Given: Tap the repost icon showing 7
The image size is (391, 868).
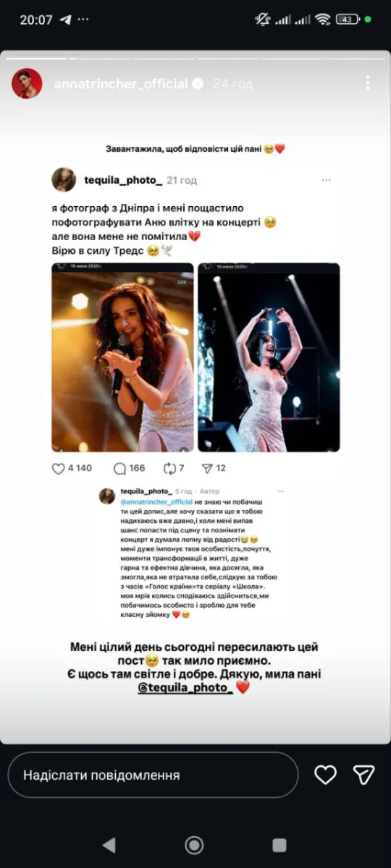Looking at the screenshot, I should pyautogui.click(x=170, y=468).
